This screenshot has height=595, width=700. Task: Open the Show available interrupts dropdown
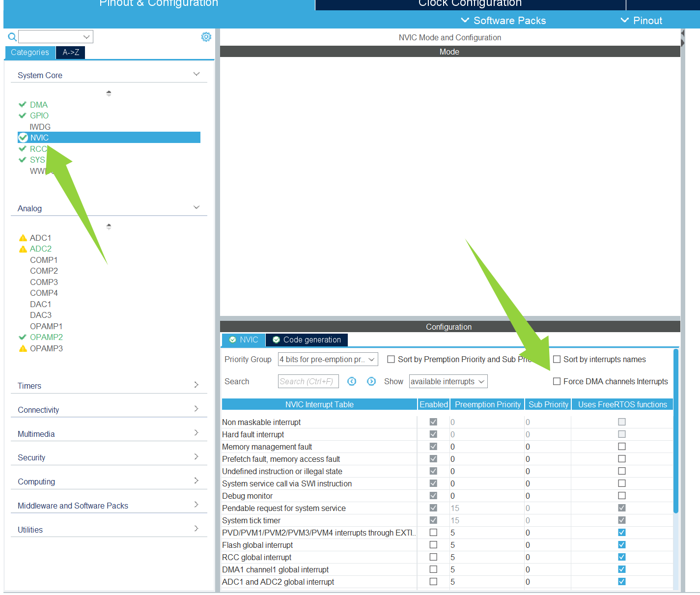point(448,381)
